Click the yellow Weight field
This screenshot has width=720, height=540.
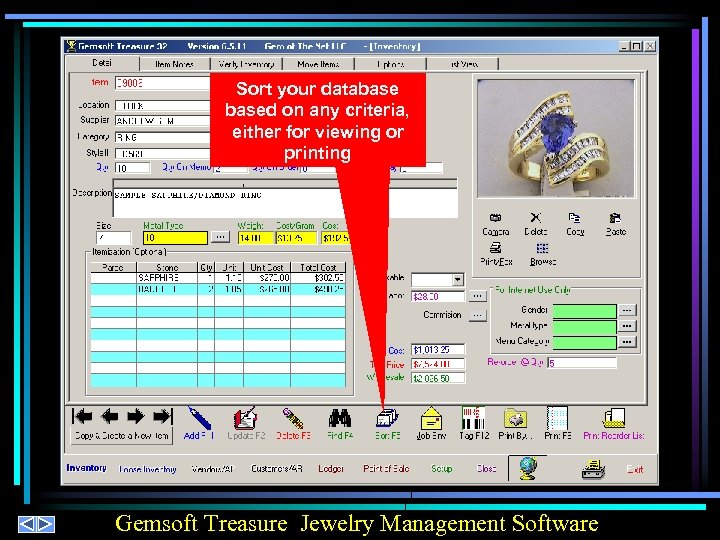click(x=255, y=238)
